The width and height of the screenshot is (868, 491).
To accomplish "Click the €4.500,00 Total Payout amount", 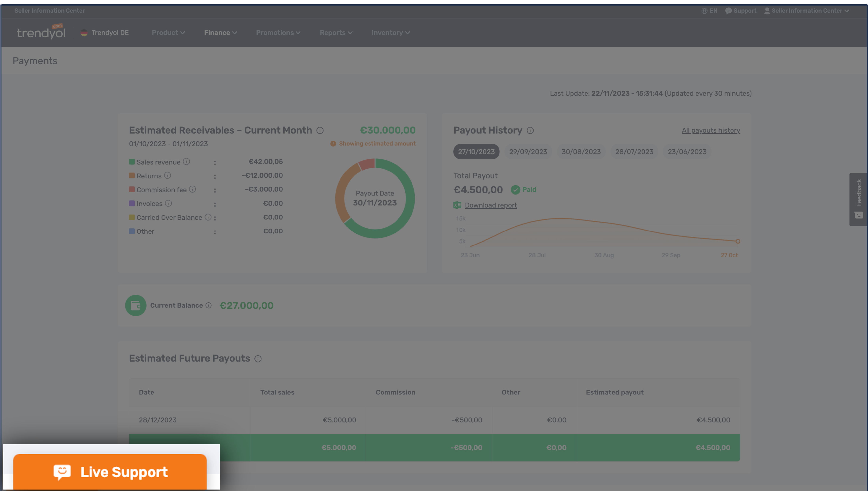I will click(478, 190).
